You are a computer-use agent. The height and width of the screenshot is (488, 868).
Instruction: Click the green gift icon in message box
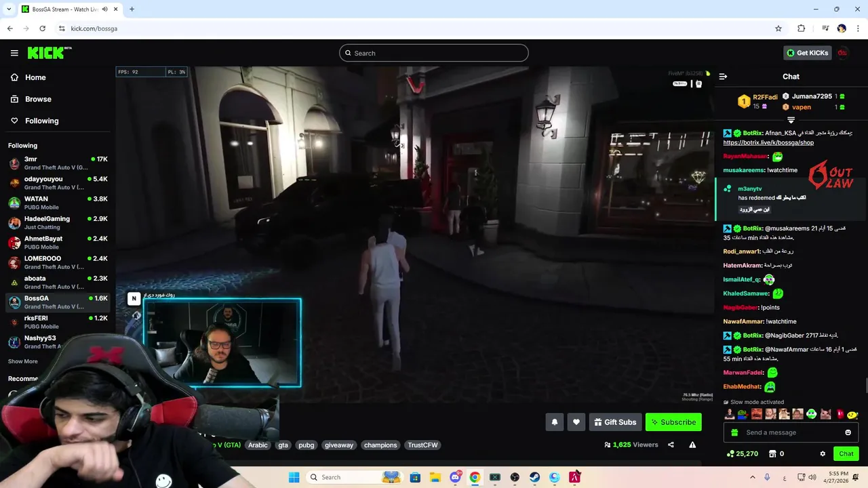click(x=734, y=432)
